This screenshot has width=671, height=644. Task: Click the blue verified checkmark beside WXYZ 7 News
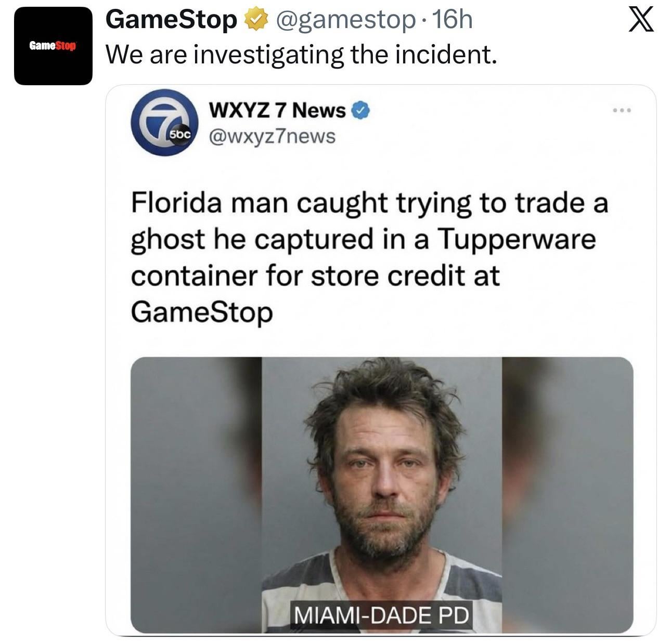361,111
